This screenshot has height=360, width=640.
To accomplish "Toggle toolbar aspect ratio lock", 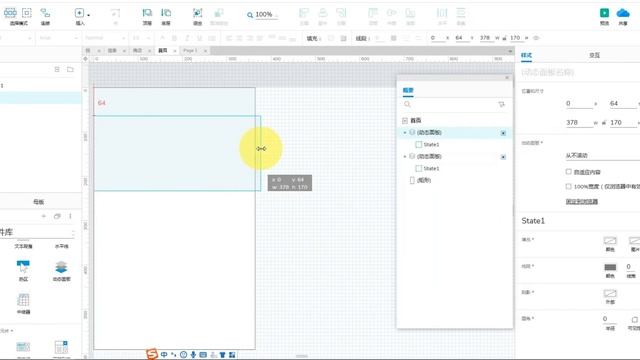I will point(504,38).
